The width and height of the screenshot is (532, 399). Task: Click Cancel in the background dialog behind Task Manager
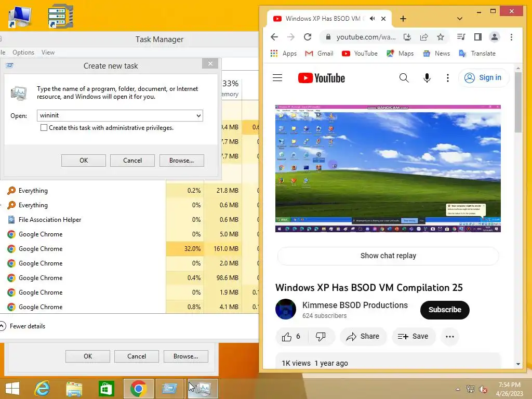tap(137, 356)
